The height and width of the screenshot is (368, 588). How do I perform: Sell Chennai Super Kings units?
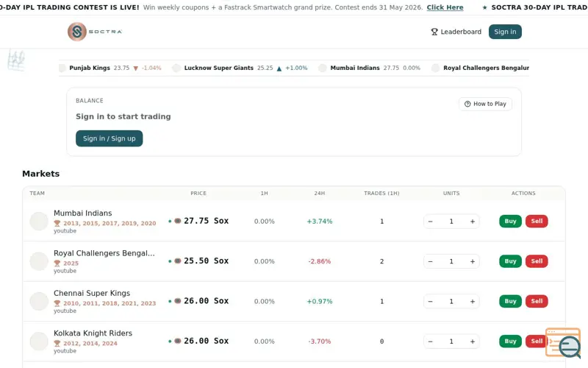tap(537, 301)
